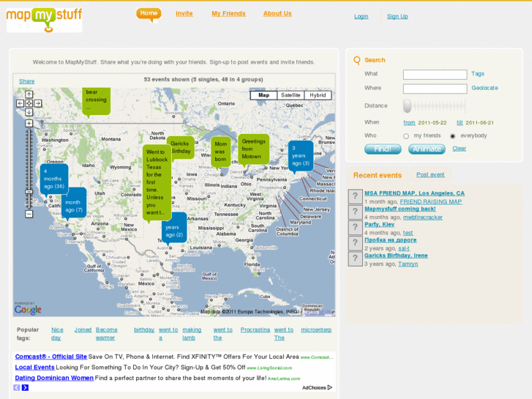Image resolution: width=532 pixels, height=399 pixels.
Task: Open the 'Garicks Birthday' map bubble
Action: (x=183, y=147)
